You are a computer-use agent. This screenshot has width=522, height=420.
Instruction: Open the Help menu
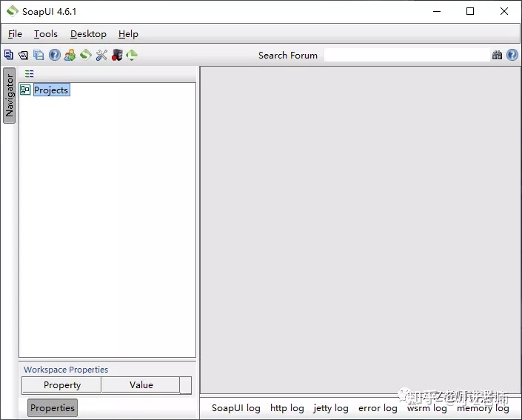click(128, 34)
